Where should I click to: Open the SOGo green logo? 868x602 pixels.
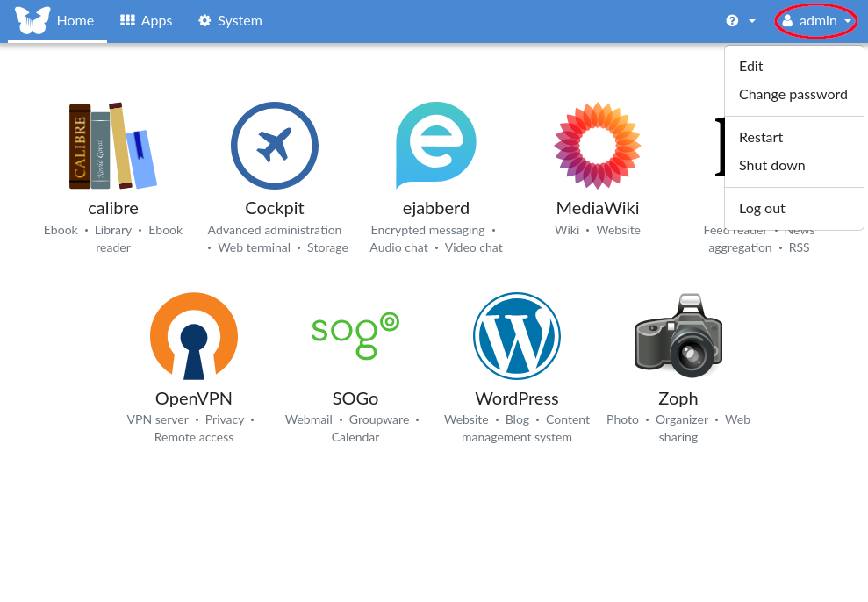coord(355,335)
